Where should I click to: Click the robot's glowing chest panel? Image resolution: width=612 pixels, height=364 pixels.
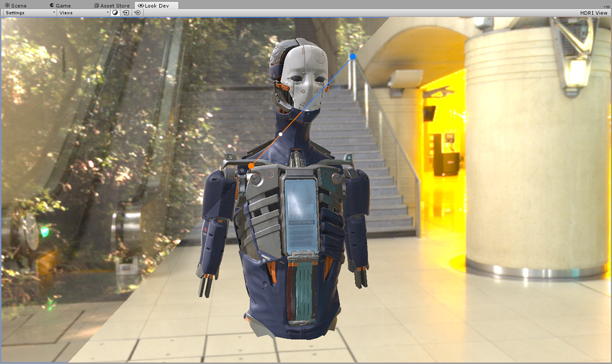point(302,216)
